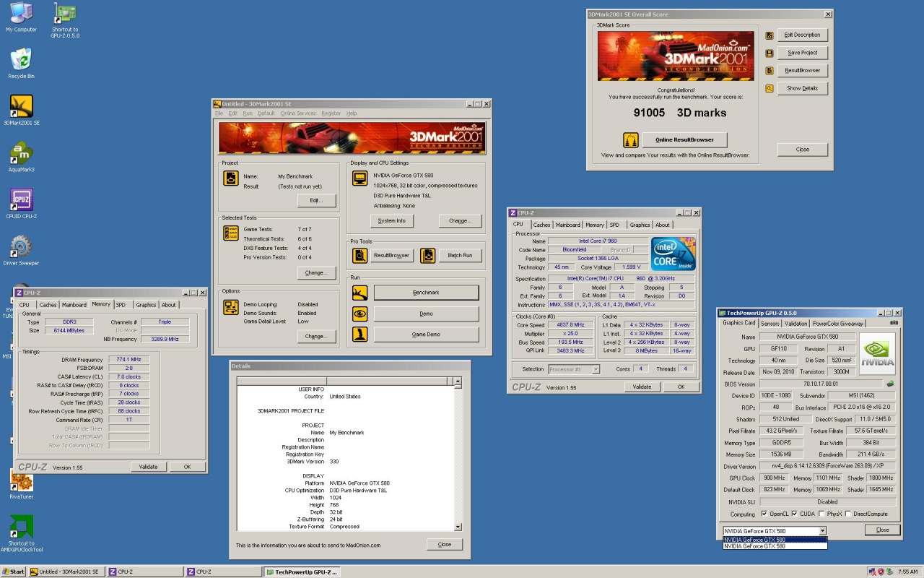Click the GPU-Z screenshot camera icon
Image resolution: width=924 pixels, height=578 pixels.
[x=894, y=323]
